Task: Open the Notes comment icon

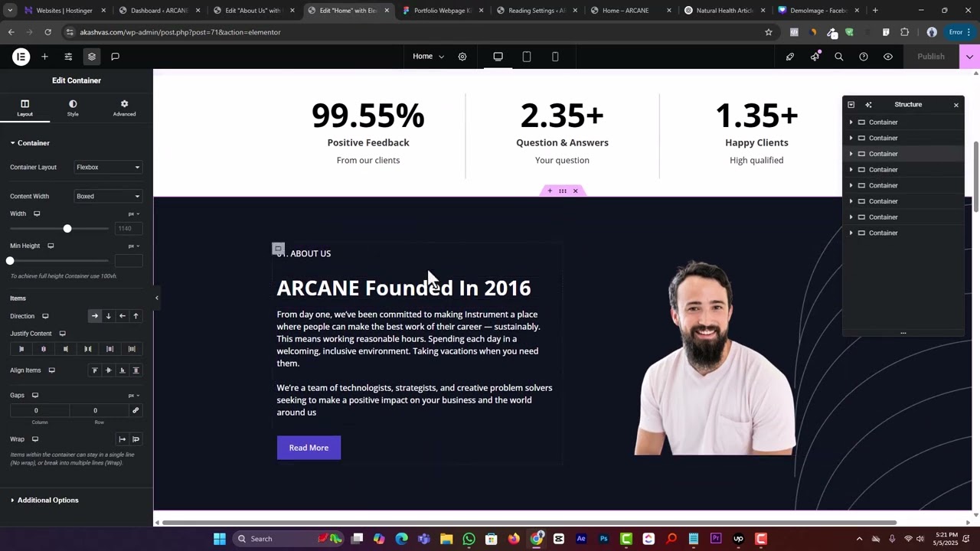Action: pos(115,57)
